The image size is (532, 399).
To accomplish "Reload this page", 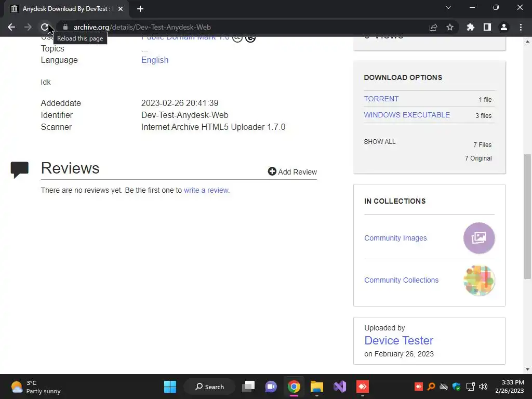I will (x=45, y=27).
